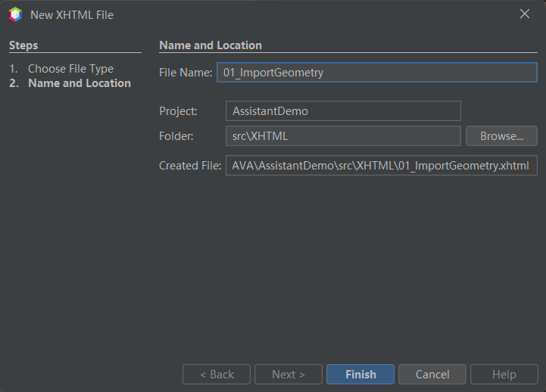Click the Project field showing AssistantDemo
546x392 pixels.
[343, 111]
